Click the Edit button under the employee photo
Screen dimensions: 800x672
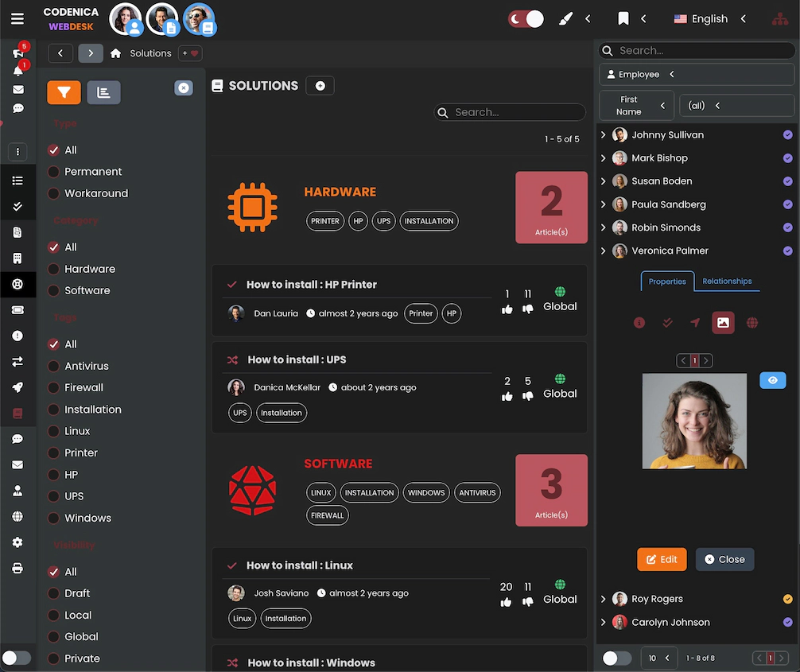coord(662,559)
